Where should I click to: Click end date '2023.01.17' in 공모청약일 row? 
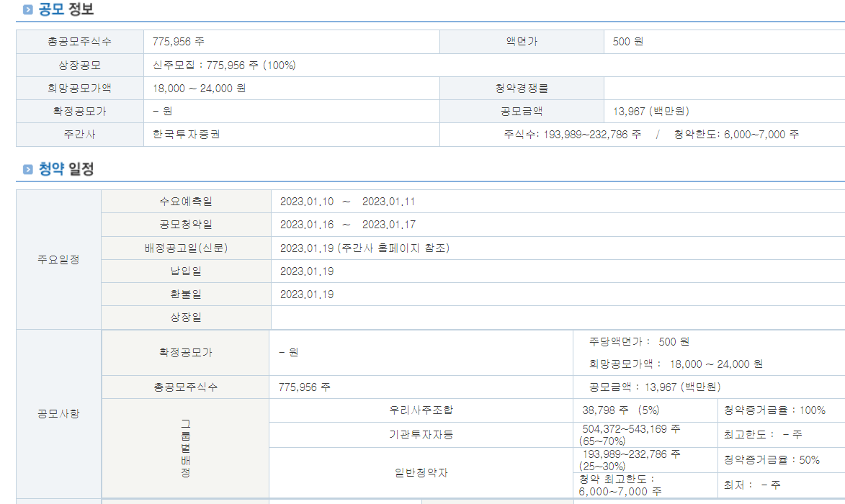[389, 225]
